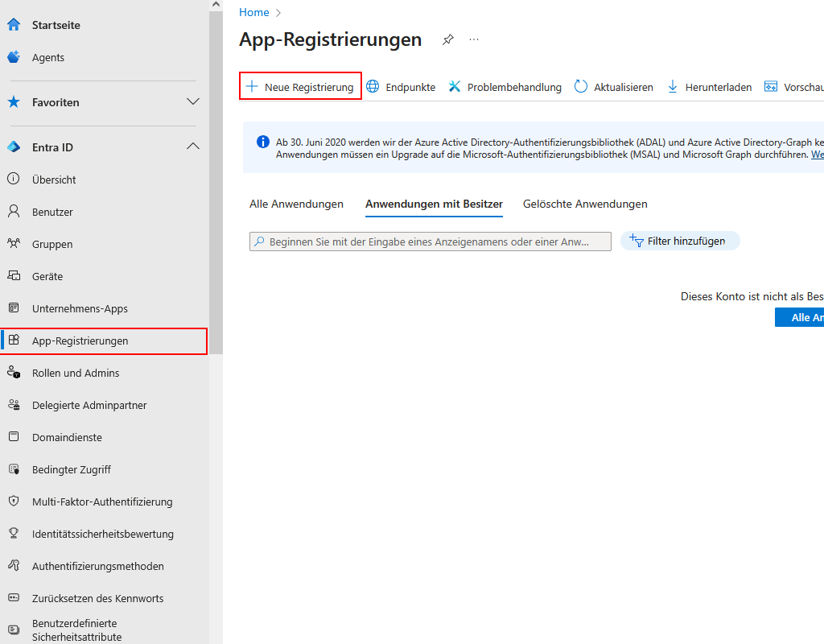Click the Bedingter Zugriff sidebar icon
This screenshot has width=824, height=644.
14,469
